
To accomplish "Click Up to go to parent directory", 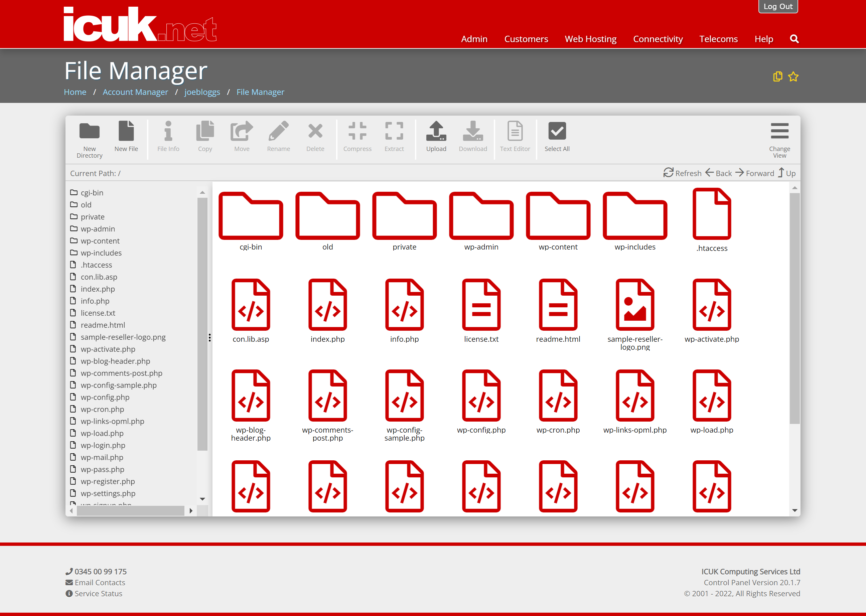I will point(786,173).
